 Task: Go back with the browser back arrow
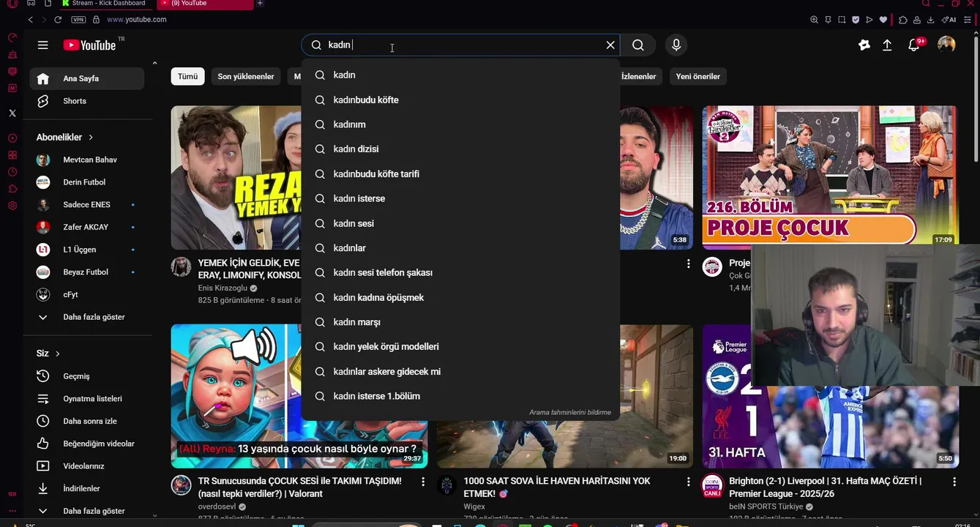click(x=30, y=20)
